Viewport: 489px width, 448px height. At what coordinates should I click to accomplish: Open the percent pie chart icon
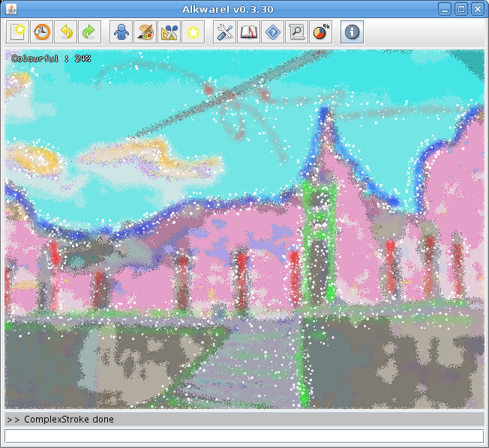[321, 32]
